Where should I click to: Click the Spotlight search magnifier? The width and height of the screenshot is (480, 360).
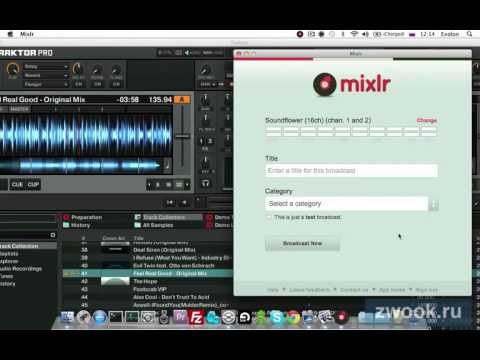click(x=469, y=34)
